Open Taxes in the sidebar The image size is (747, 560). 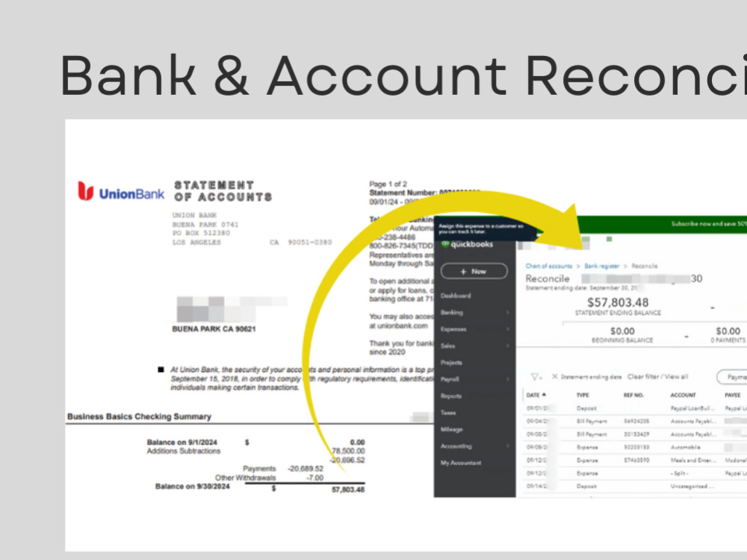(x=447, y=412)
